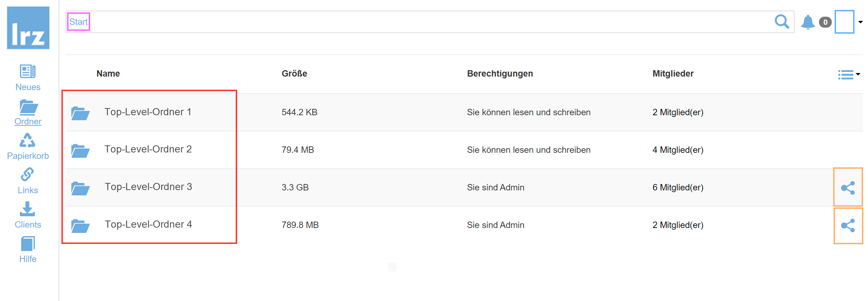868x301 pixels.
Task: Click the Start breadcrumb link
Action: pyautogui.click(x=78, y=22)
